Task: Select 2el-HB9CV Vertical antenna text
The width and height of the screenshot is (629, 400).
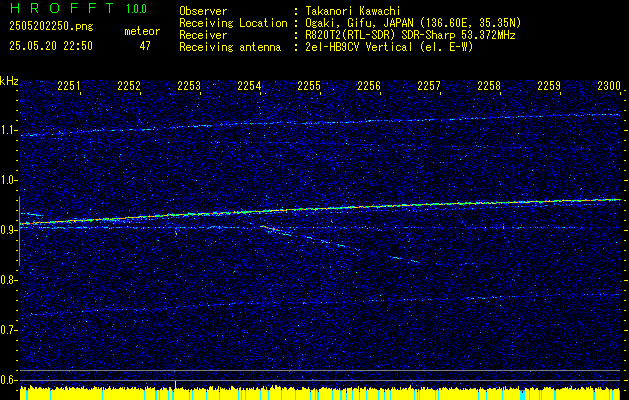Action: pos(389,47)
